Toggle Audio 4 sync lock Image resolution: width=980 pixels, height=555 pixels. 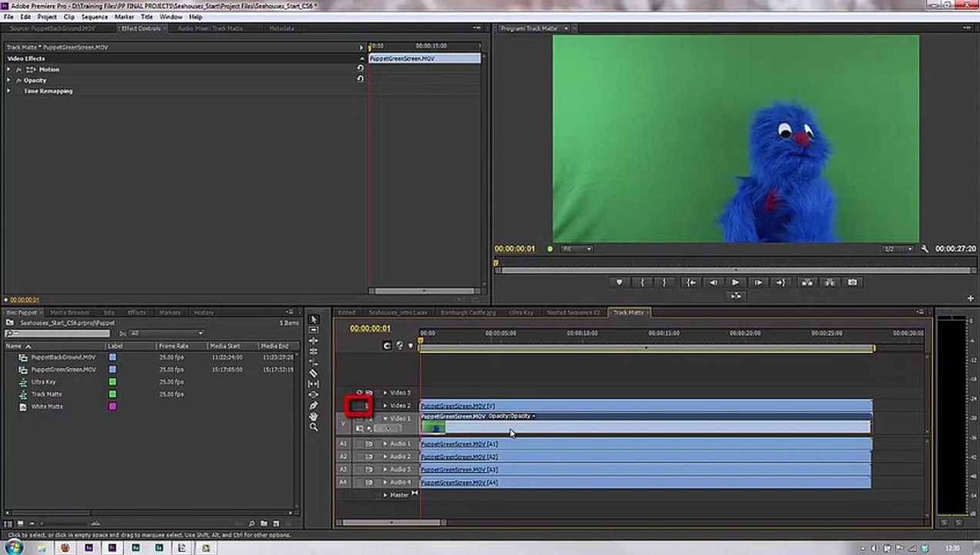coord(369,482)
